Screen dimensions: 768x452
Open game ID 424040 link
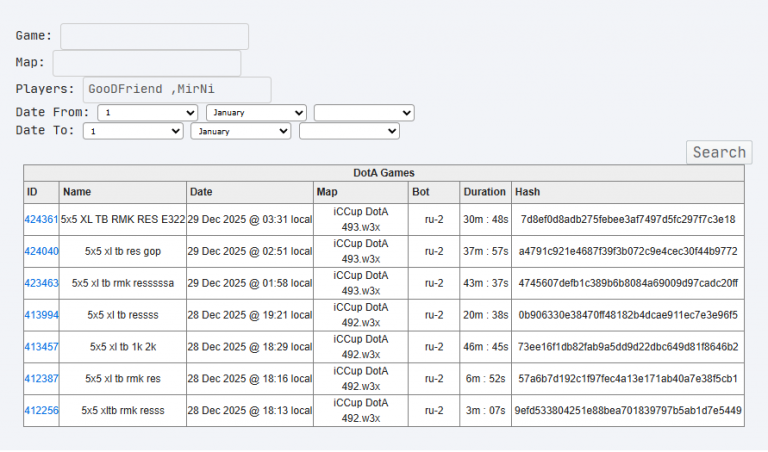(42, 251)
